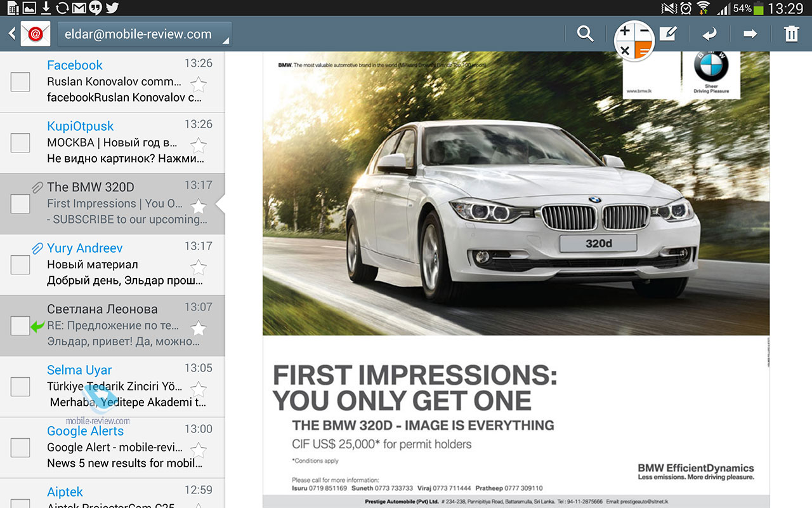Open the KupiOtpusk email
Screen dimensions: 812x508
tap(112, 144)
